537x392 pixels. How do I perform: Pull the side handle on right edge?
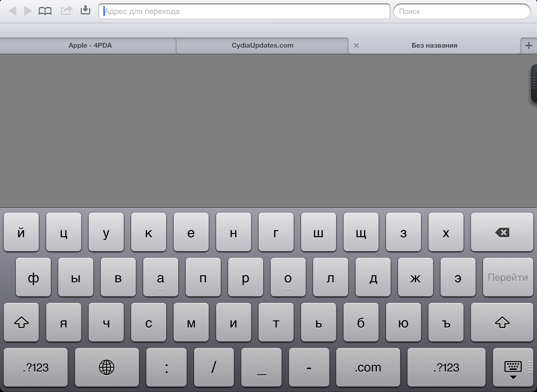pos(534,83)
